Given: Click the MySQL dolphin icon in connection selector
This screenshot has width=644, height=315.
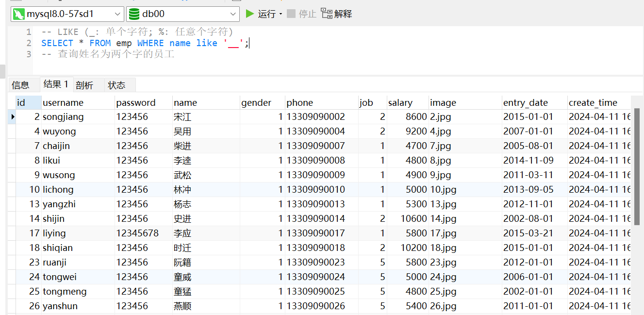Looking at the screenshot, I should [19, 14].
